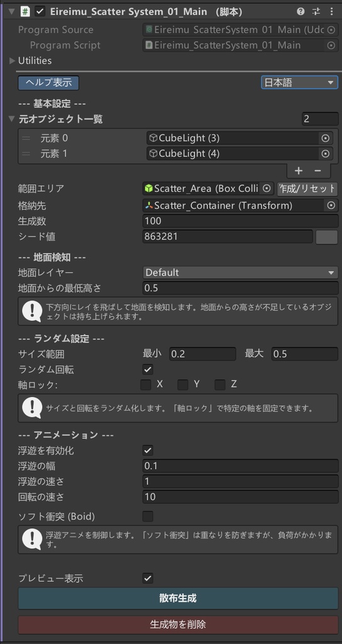The width and height of the screenshot is (342, 644).
Task: Click the アニメーション info bubble icon
Action: tap(32, 539)
